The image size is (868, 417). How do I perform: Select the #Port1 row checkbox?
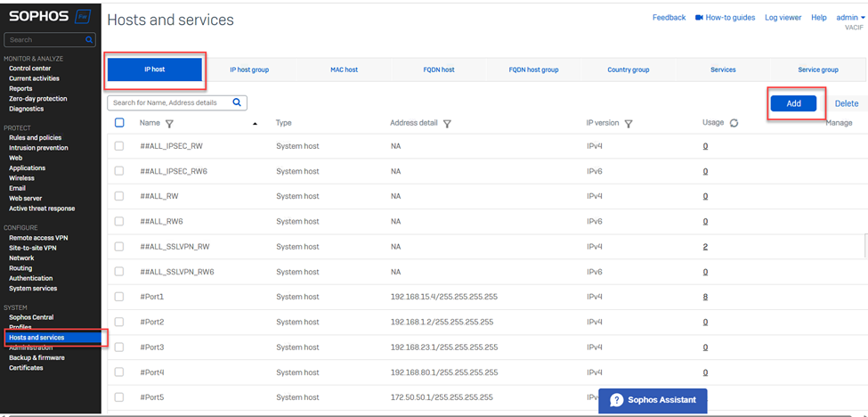click(x=119, y=297)
